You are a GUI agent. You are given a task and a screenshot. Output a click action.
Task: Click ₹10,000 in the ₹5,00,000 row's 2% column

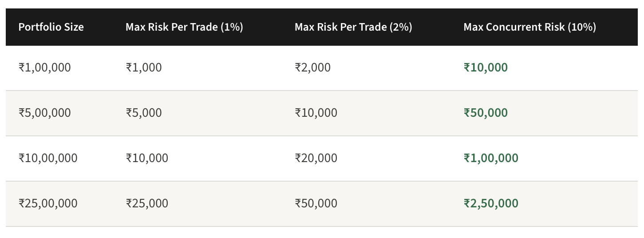pos(316,113)
